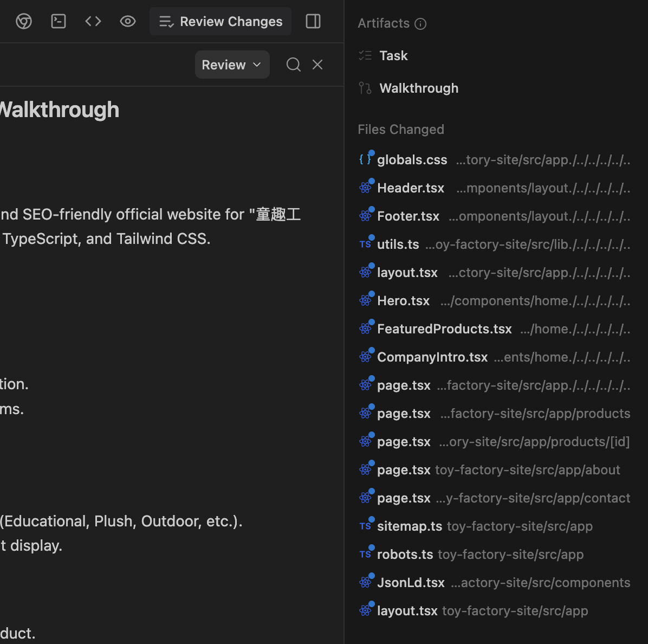Click the sitemap.ts TypeScript icon
This screenshot has height=644, width=648.
[x=366, y=526]
